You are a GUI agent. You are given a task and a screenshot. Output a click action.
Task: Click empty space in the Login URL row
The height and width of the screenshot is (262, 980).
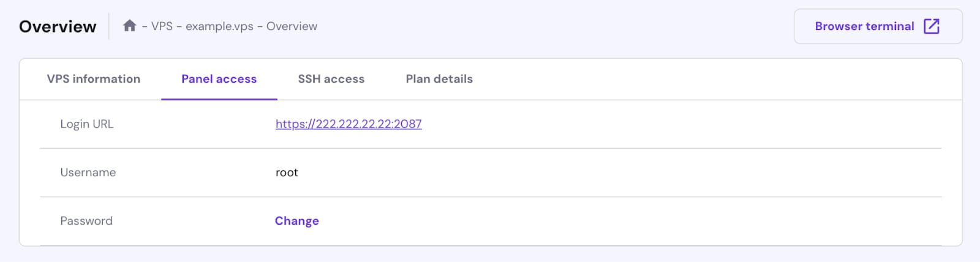(x=674, y=124)
